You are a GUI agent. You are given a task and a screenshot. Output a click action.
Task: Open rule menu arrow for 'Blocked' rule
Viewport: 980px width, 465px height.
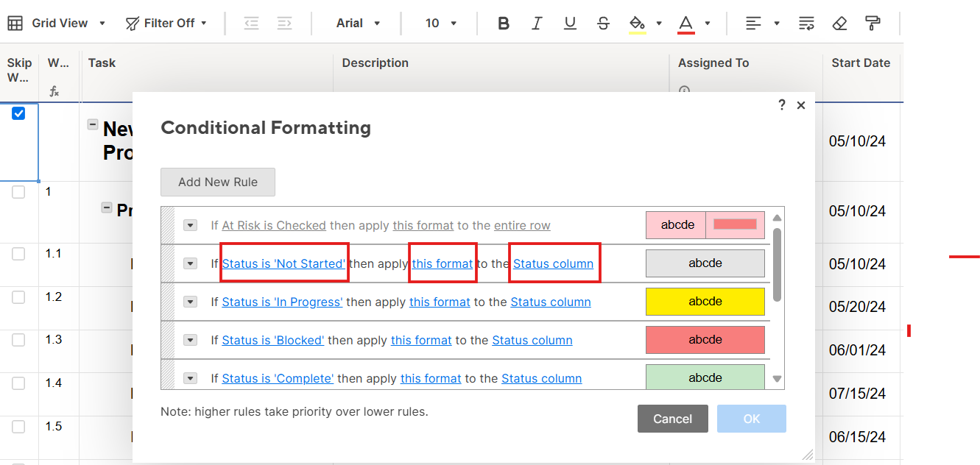pyautogui.click(x=190, y=340)
